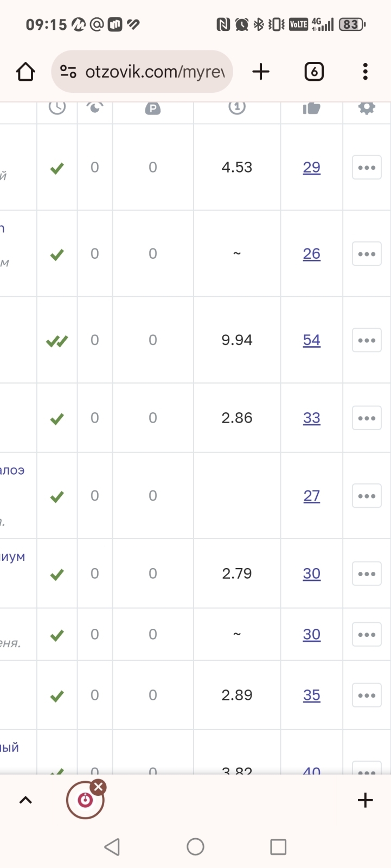
Task: Open options menu for the 9.94 row
Action: tap(367, 340)
